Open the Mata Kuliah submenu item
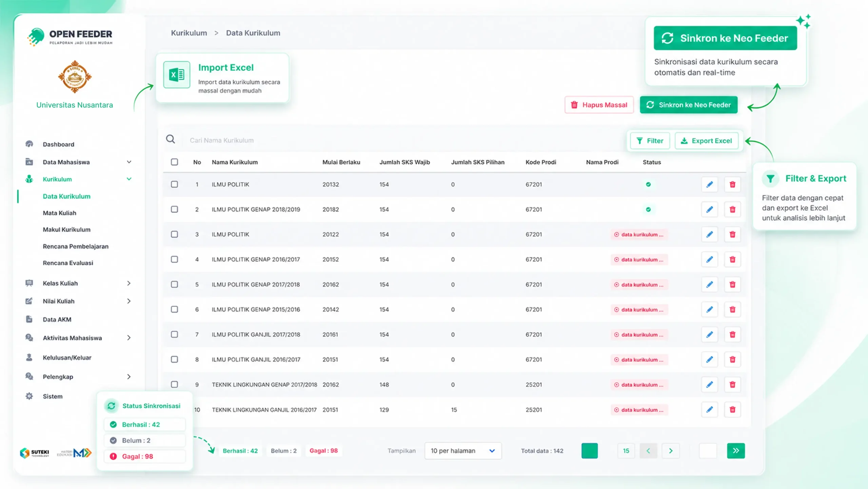This screenshot has height=489, width=868. (x=59, y=213)
